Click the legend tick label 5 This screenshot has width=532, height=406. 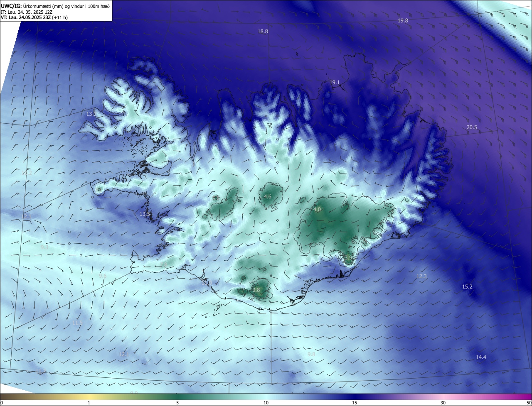click(x=177, y=403)
